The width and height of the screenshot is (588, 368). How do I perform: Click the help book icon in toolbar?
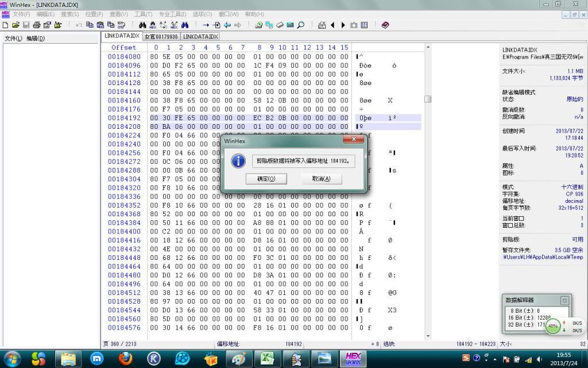click(x=385, y=25)
